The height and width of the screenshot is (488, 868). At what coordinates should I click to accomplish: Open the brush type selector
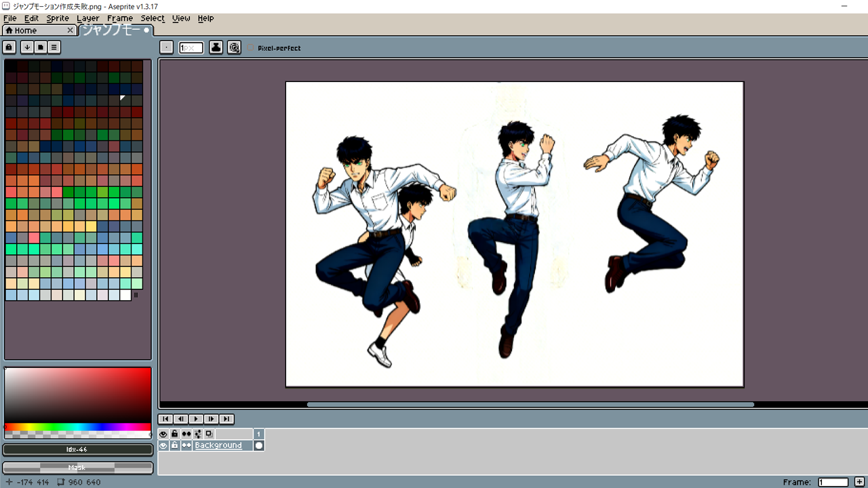point(166,47)
